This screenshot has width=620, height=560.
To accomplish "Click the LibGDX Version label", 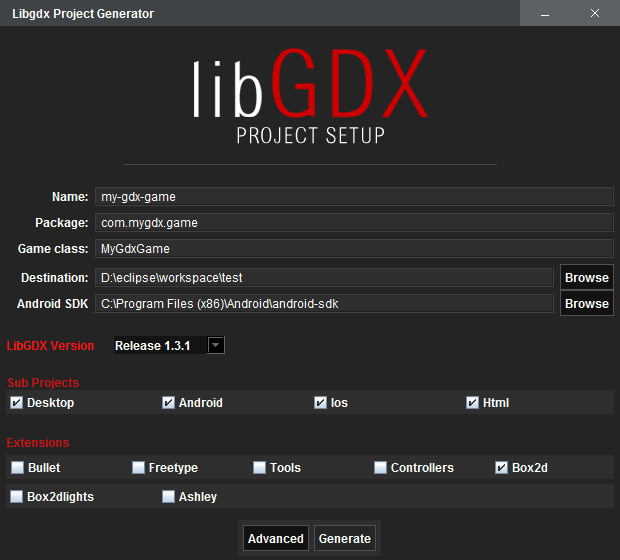I will tap(50, 346).
